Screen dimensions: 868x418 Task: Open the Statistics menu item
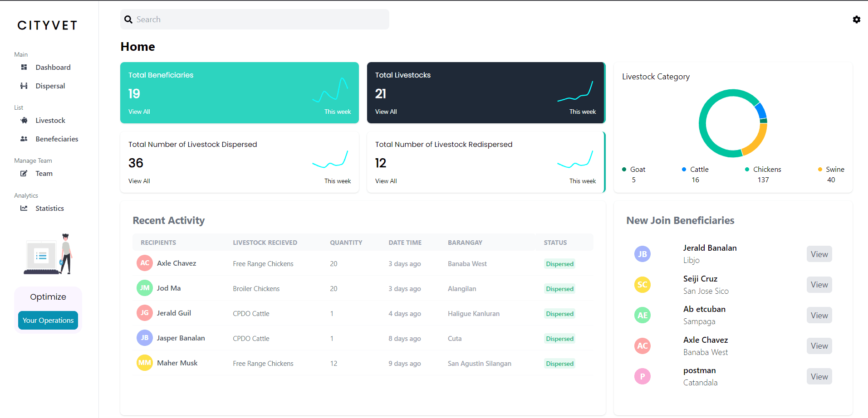click(49, 208)
